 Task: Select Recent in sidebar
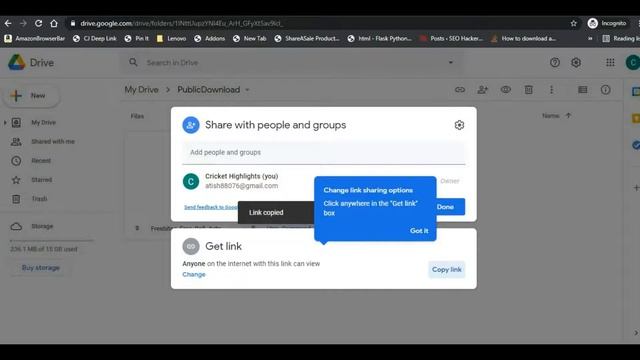click(41, 161)
